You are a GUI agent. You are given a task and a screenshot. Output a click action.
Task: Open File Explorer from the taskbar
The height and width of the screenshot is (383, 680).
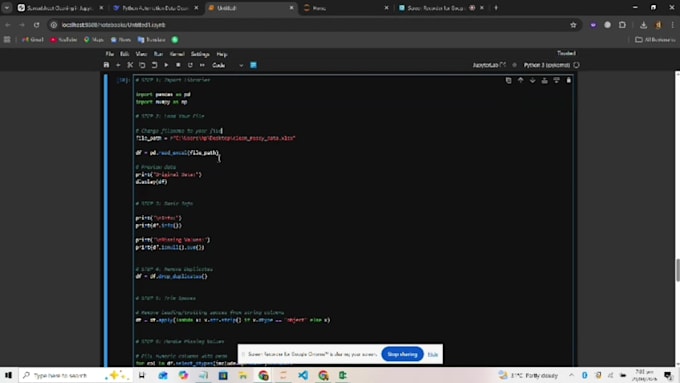(x=243, y=375)
